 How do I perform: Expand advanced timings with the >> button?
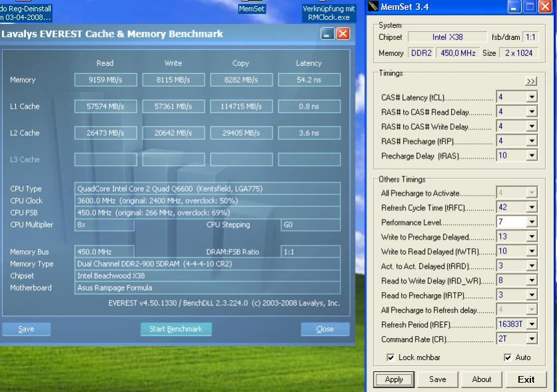531,81
